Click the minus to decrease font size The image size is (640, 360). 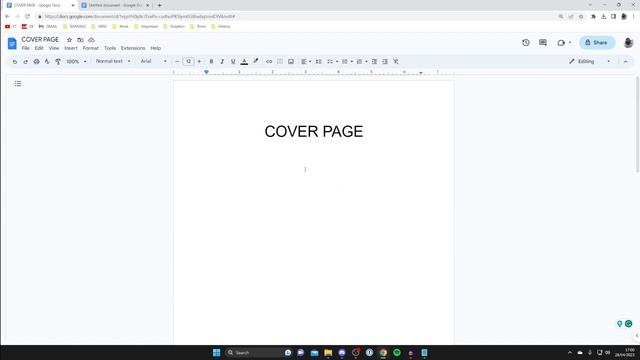click(177, 62)
